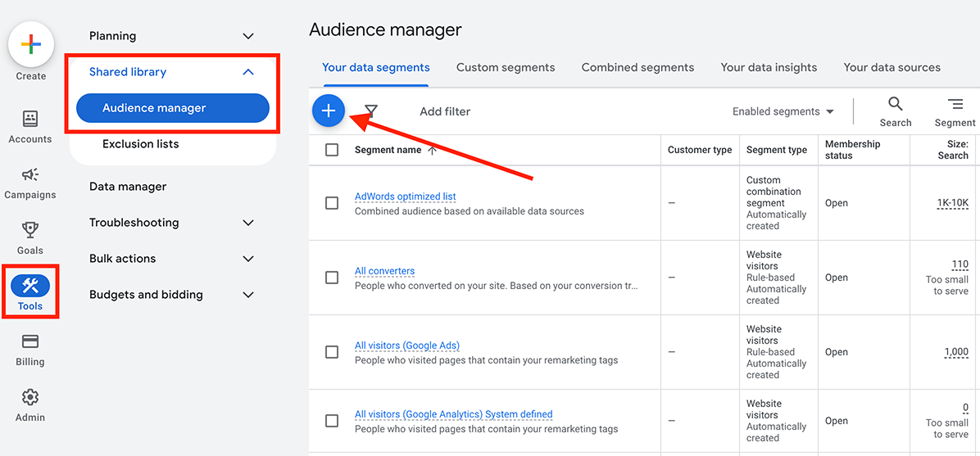Click the Shared library label
The width and height of the screenshot is (980, 456).
[128, 72]
